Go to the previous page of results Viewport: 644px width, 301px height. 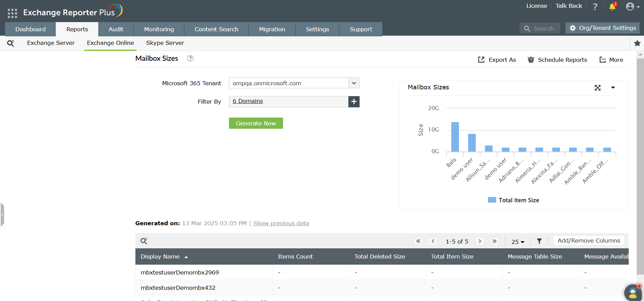click(433, 241)
